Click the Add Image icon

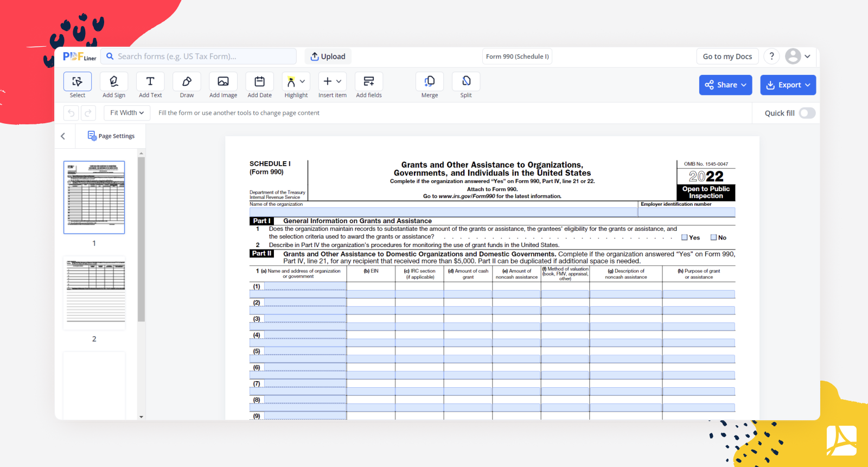223,82
